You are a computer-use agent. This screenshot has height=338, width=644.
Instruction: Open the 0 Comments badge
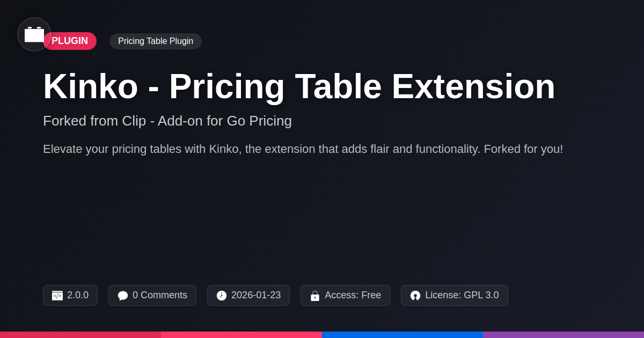152,295
